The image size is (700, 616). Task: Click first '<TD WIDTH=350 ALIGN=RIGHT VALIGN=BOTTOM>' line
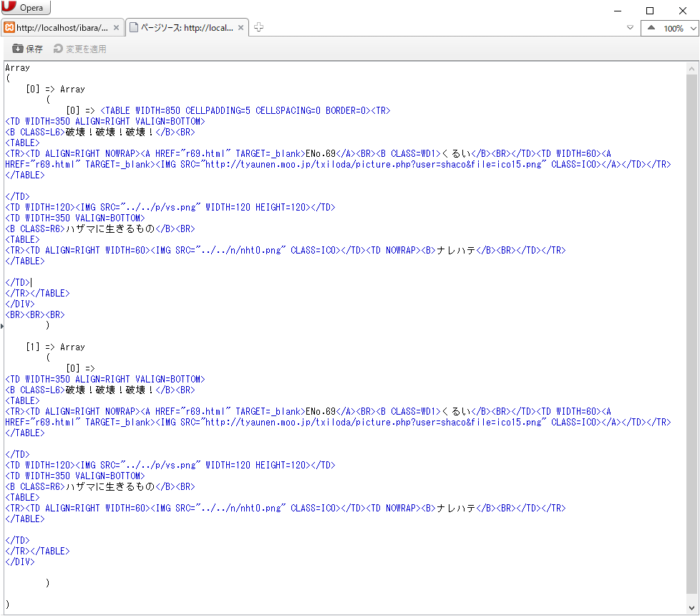pyautogui.click(x=105, y=122)
